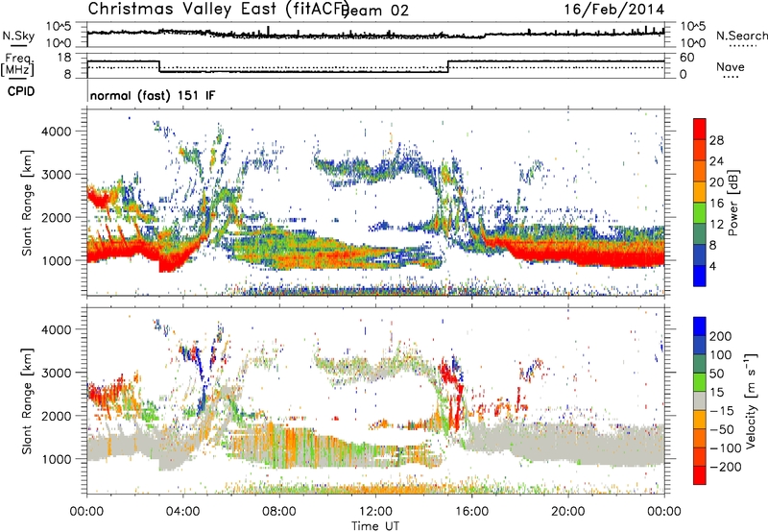Click '1000' on velocity plot range axis

(x=56, y=459)
